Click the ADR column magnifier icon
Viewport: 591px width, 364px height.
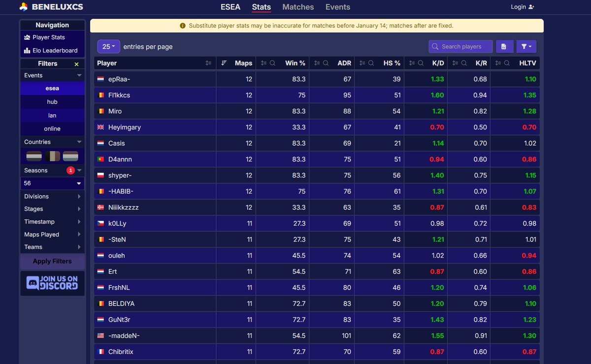click(x=326, y=63)
